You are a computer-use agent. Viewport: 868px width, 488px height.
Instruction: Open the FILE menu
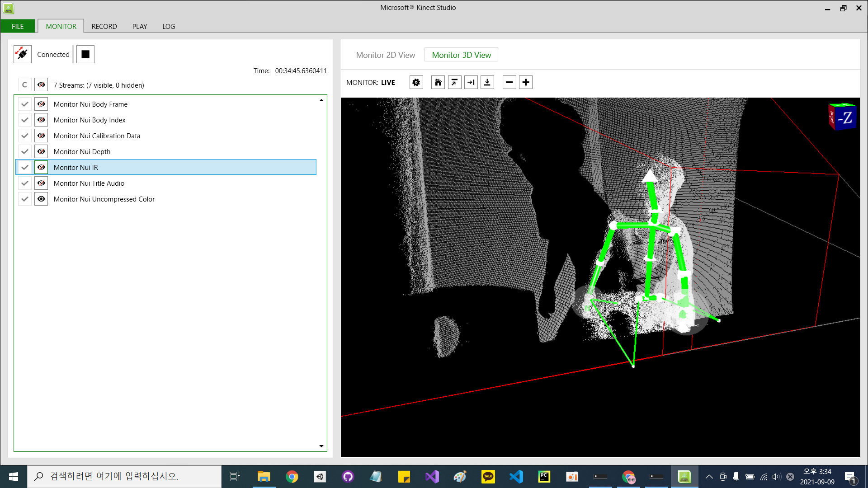coord(18,26)
